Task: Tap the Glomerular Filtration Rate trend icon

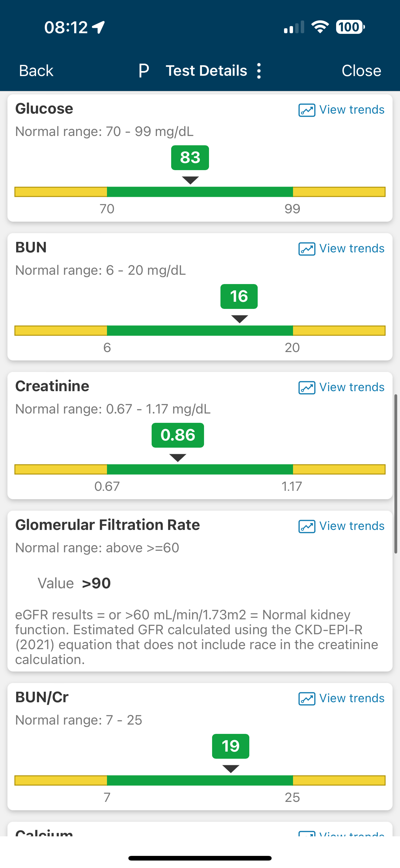Action: click(307, 526)
